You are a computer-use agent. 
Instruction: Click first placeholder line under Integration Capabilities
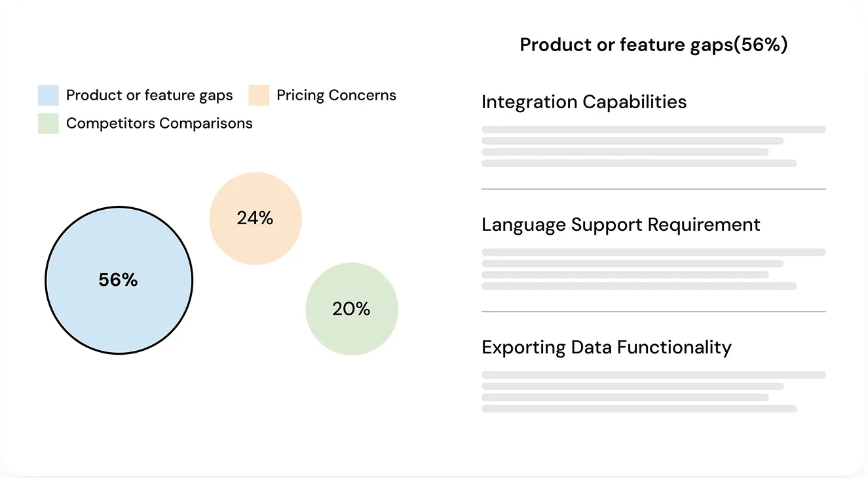point(653,130)
